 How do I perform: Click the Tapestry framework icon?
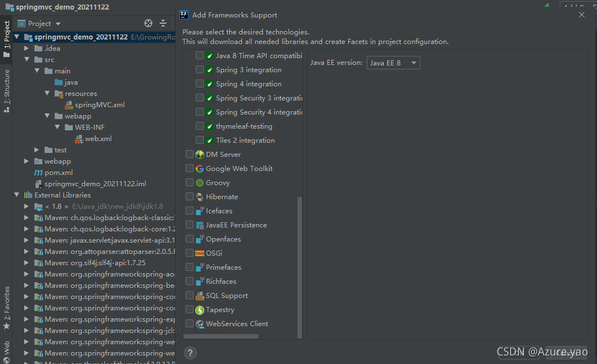click(200, 310)
